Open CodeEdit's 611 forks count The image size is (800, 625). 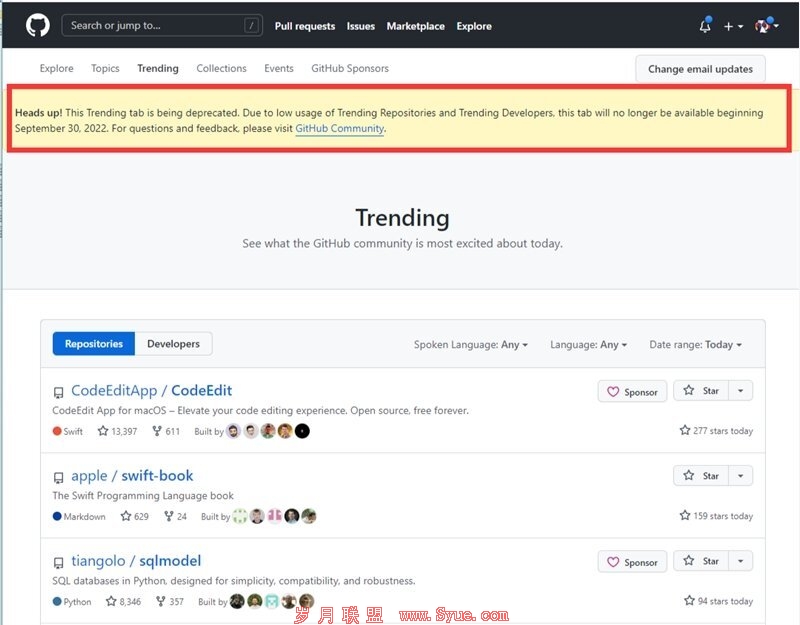click(x=166, y=431)
